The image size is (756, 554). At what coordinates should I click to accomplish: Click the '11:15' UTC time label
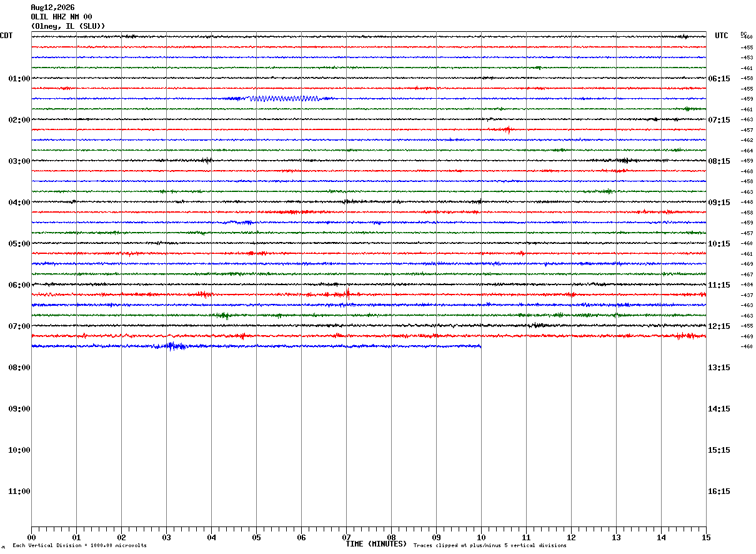pyautogui.click(x=719, y=285)
